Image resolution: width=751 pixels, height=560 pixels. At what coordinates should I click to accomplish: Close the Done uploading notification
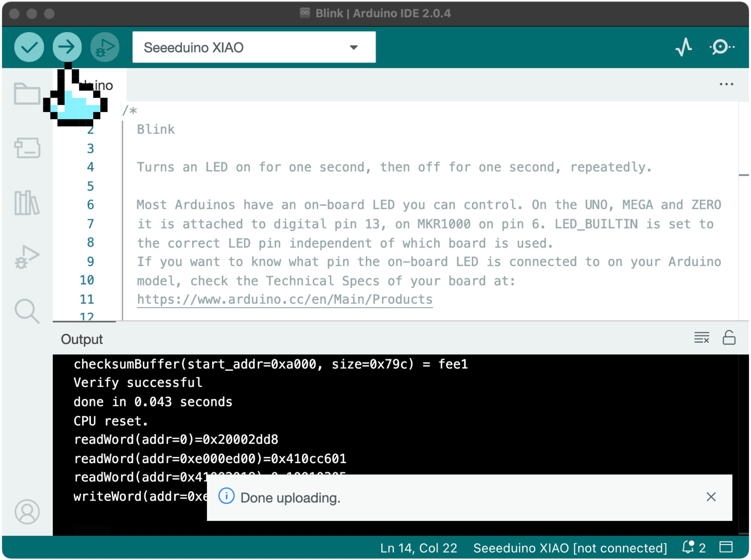711,497
